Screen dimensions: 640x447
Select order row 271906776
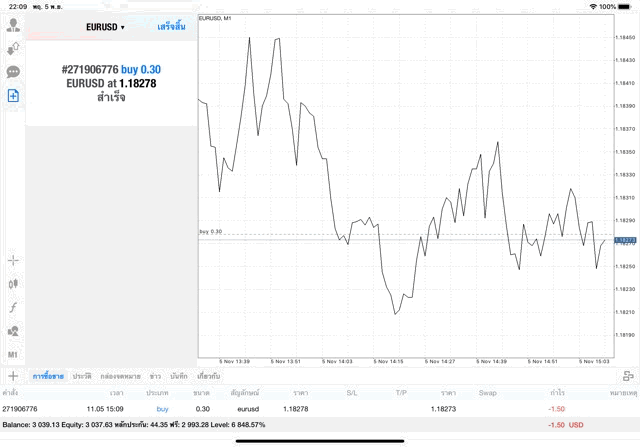pyautogui.click(x=320, y=409)
